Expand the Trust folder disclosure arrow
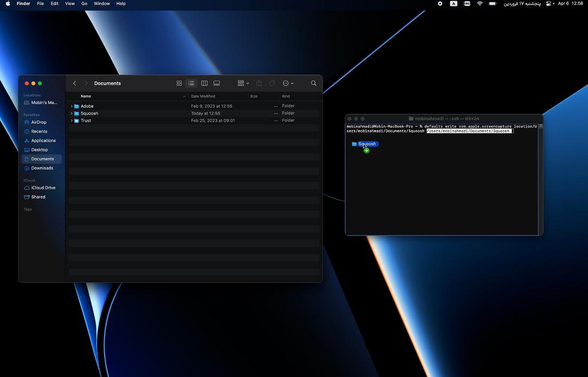The image size is (588, 377). (71, 120)
